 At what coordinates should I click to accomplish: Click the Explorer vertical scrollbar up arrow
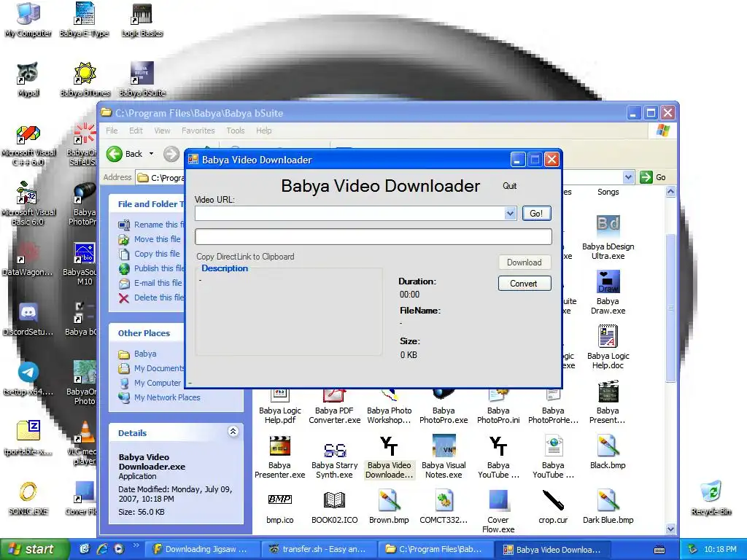point(670,192)
